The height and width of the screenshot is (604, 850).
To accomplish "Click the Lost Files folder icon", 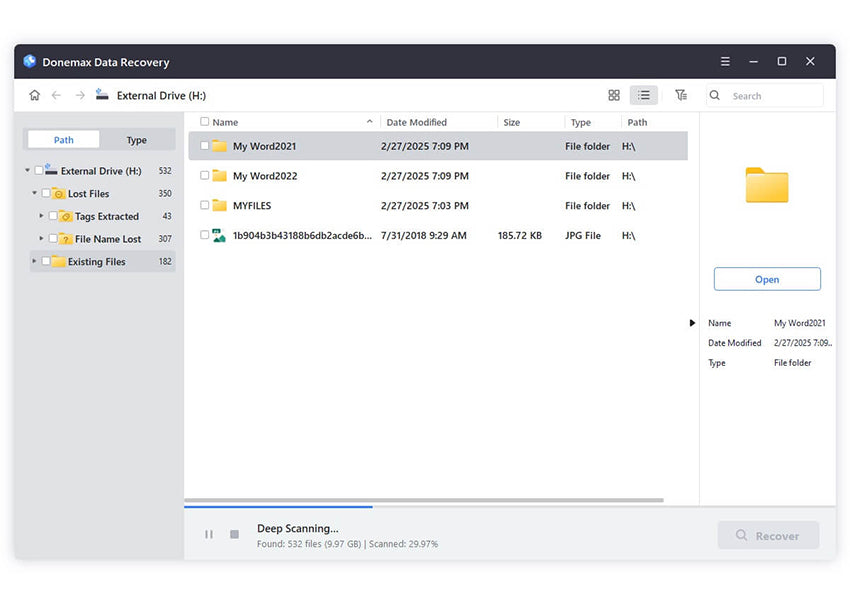I will tap(59, 194).
